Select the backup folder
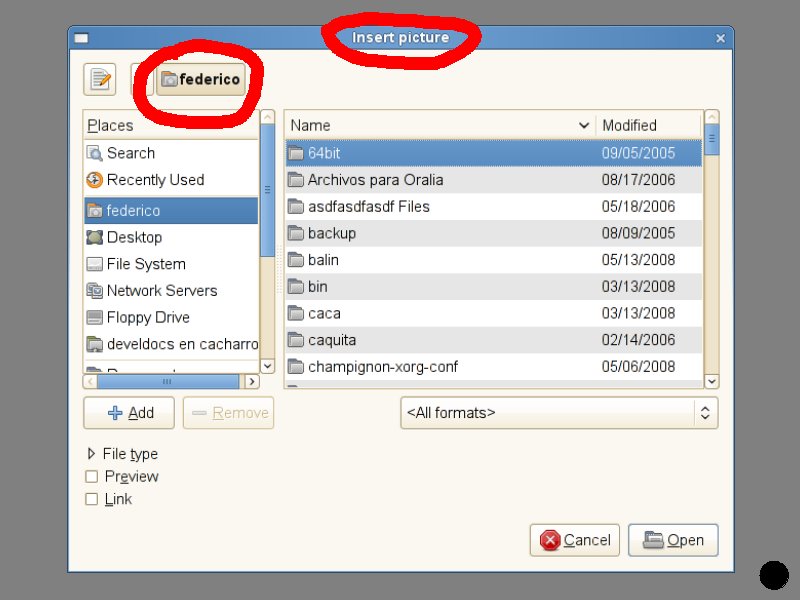This screenshot has height=600, width=800. click(331, 233)
